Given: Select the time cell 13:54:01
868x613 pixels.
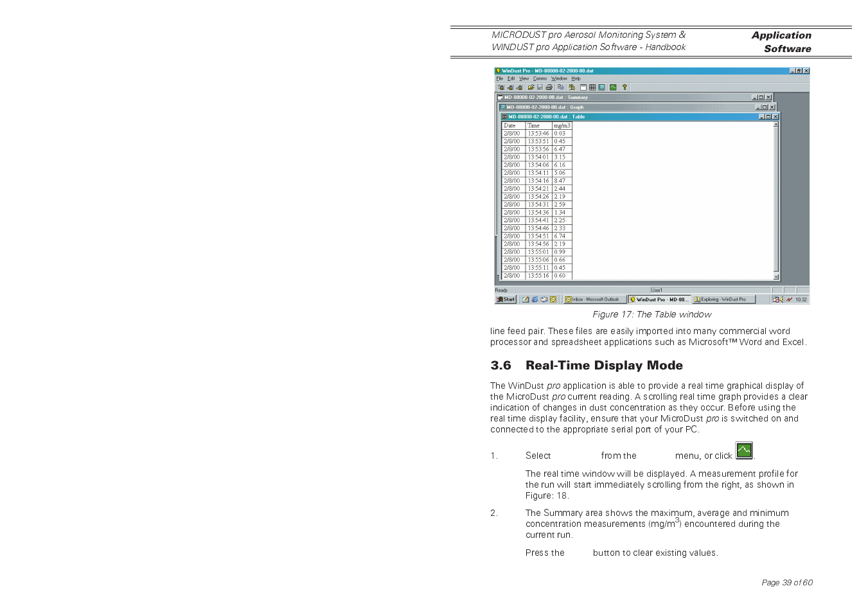Looking at the screenshot, I should [539, 157].
